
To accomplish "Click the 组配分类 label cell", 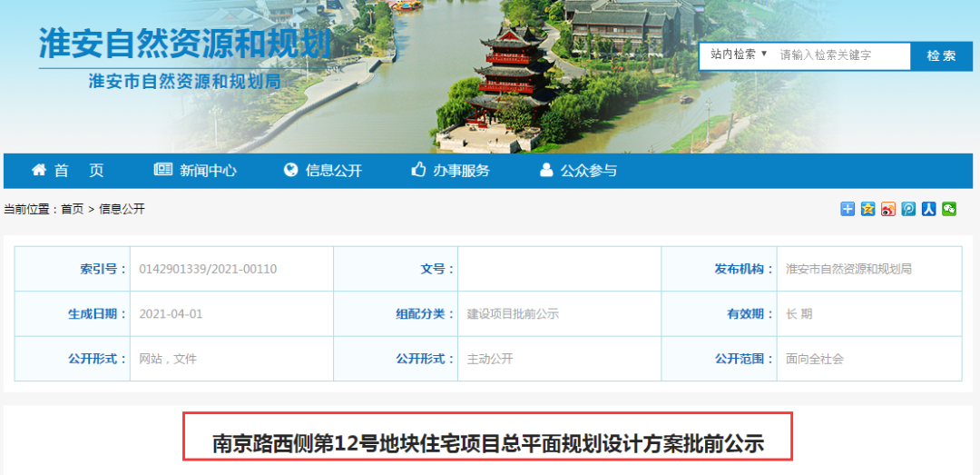I will tap(397, 314).
